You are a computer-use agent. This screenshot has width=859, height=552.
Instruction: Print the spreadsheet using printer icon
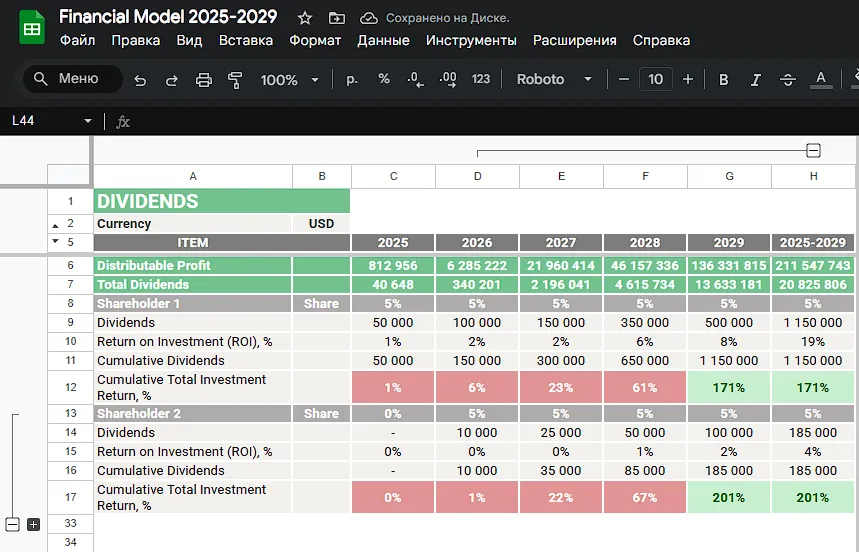click(204, 80)
